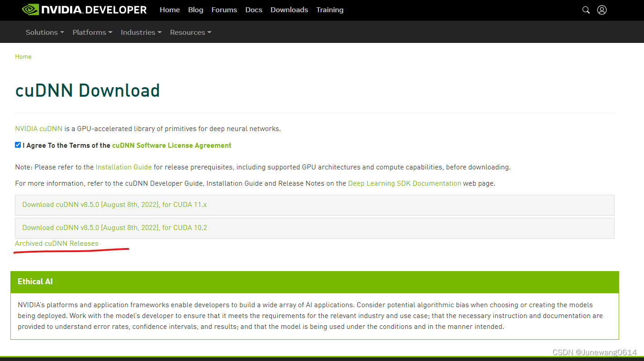The height and width of the screenshot is (361, 644).
Task: Open cuDNN Software License Agreement link
Action: point(172,145)
